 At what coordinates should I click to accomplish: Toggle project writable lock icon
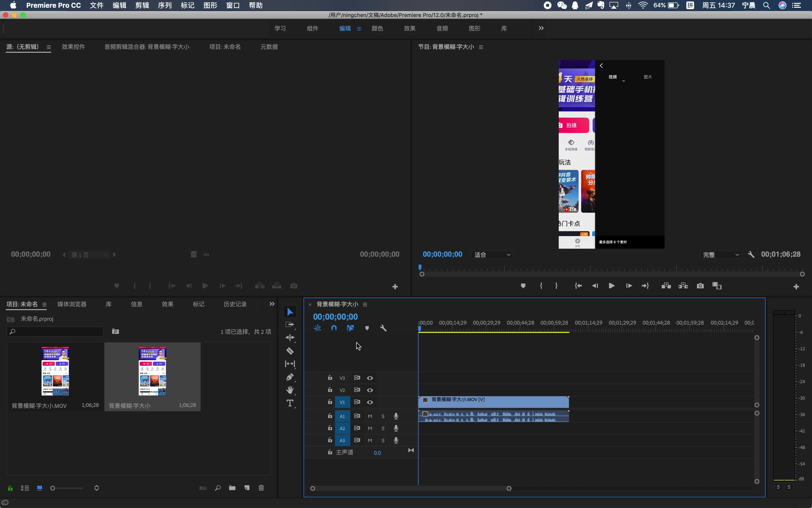10,488
